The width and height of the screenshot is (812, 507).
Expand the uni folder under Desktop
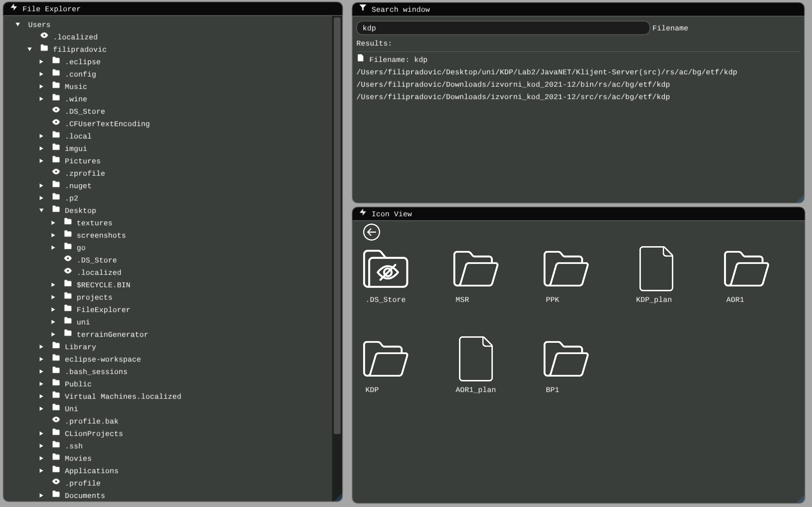(x=53, y=322)
